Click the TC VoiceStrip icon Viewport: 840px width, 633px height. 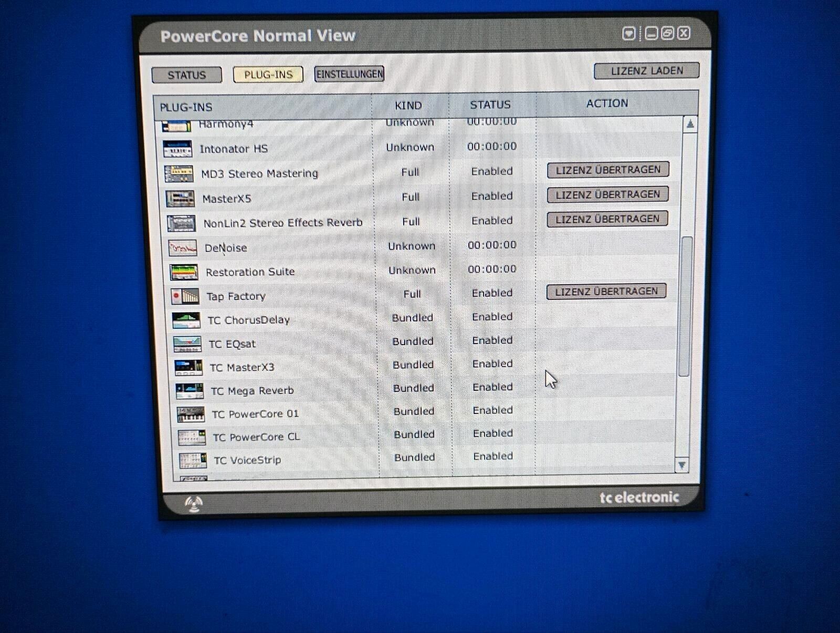click(193, 460)
